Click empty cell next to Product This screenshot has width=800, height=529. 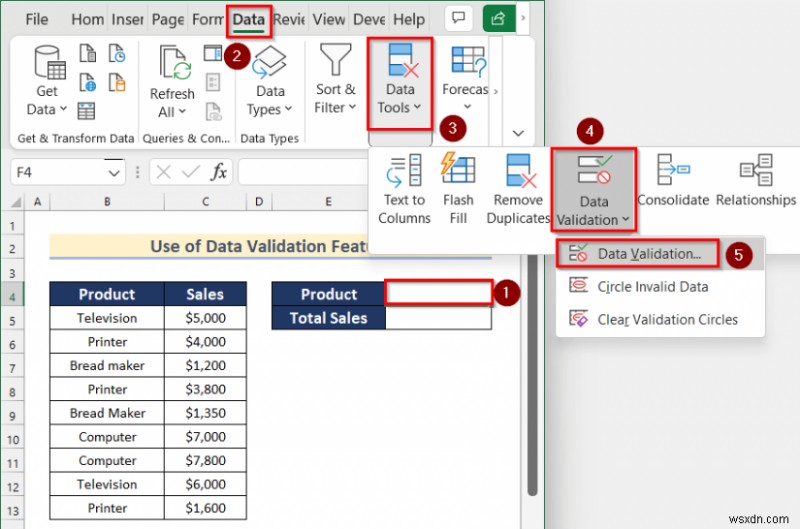pos(438,293)
